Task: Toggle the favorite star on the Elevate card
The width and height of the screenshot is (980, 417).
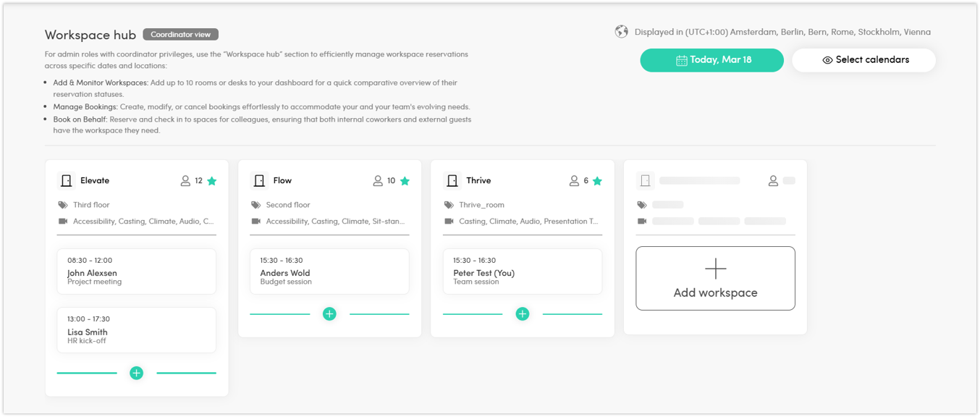Action: pos(212,181)
